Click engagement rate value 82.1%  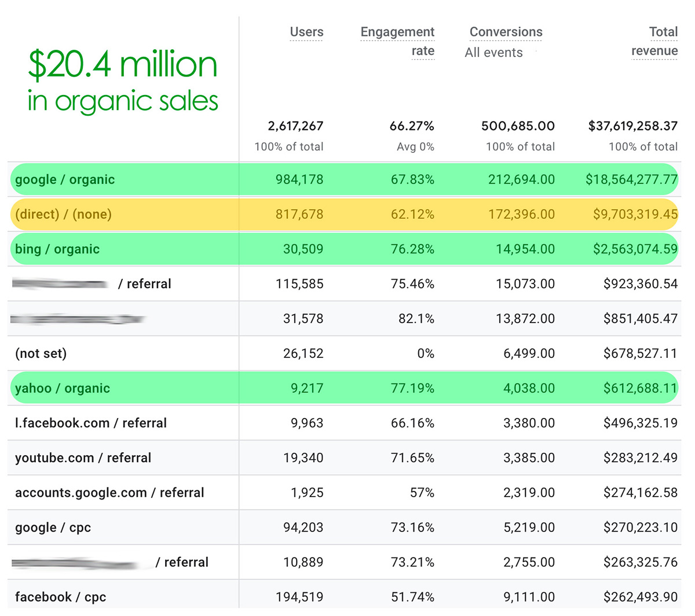(x=416, y=318)
